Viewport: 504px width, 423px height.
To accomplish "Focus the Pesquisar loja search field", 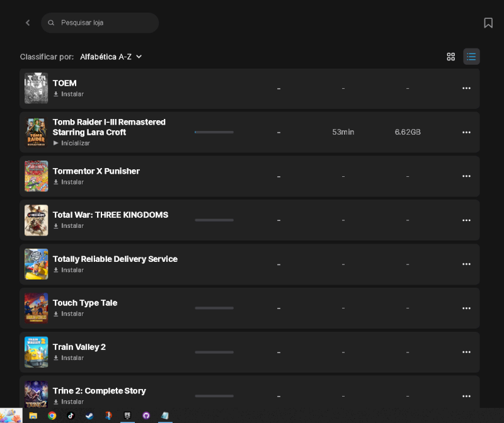I will pyautogui.click(x=100, y=23).
